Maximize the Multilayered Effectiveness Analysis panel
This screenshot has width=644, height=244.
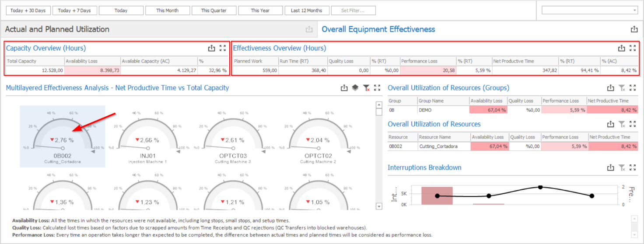[x=377, y=88]
